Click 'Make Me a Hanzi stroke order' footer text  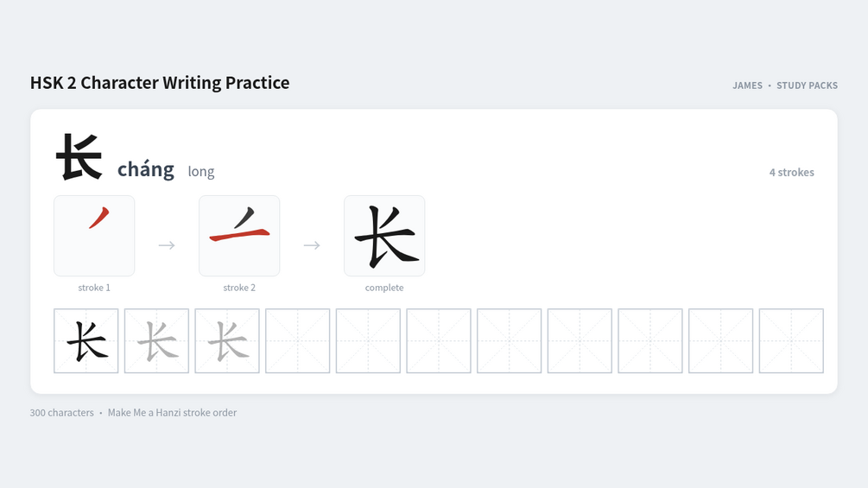click(172, 412)
